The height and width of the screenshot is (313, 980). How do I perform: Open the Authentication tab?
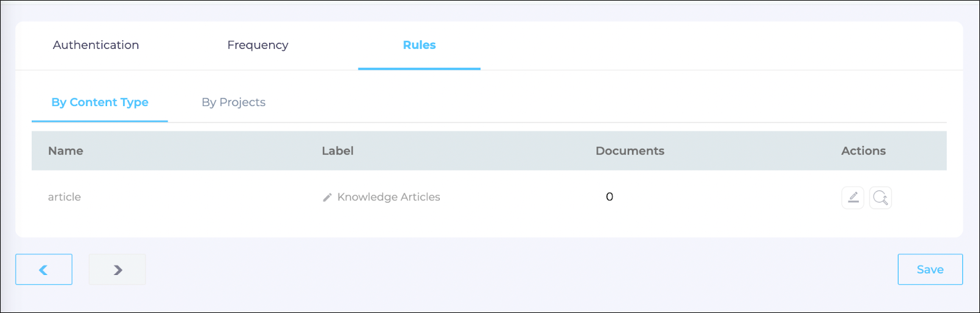(96, 45)
